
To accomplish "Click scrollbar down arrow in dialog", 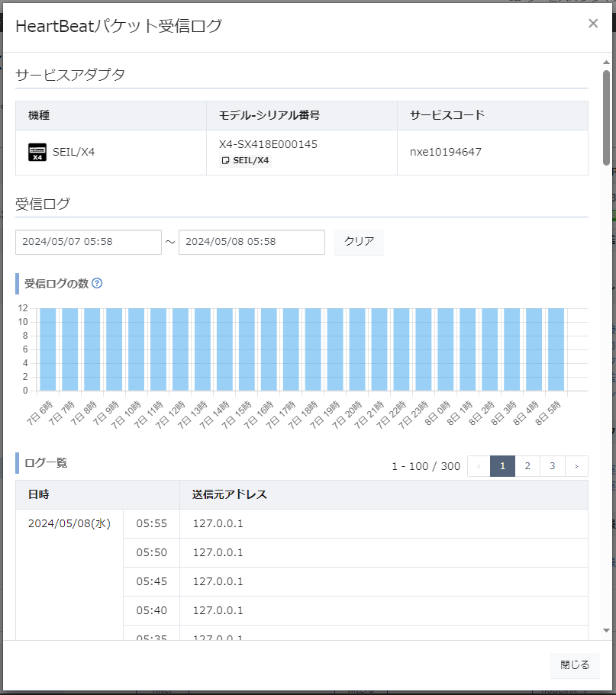I will [606, 630].
